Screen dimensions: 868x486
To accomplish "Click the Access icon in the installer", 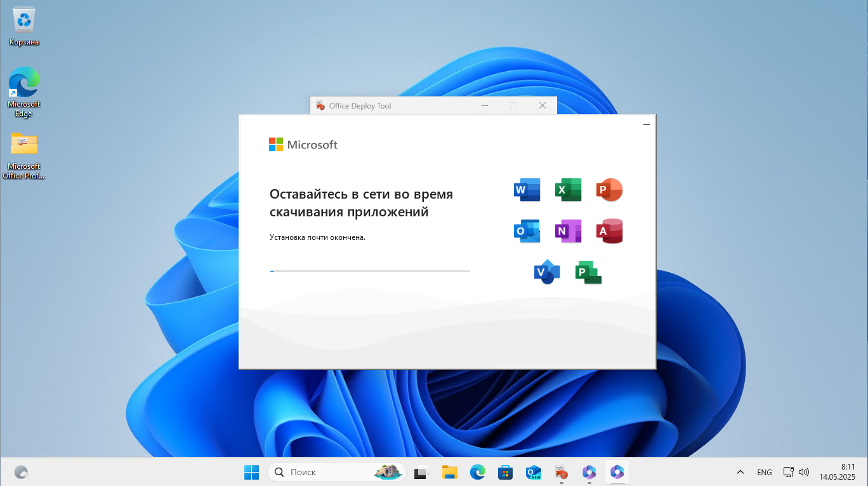I will [609, 232].
